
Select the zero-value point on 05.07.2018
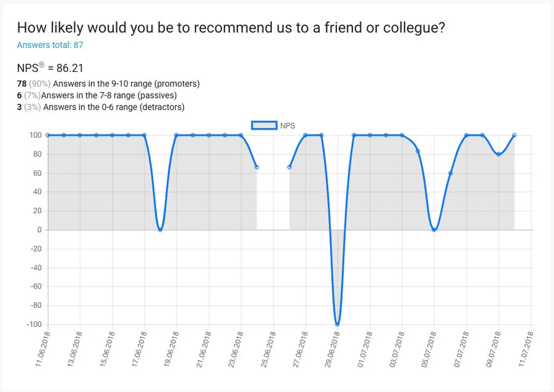[x=434, y=230]
